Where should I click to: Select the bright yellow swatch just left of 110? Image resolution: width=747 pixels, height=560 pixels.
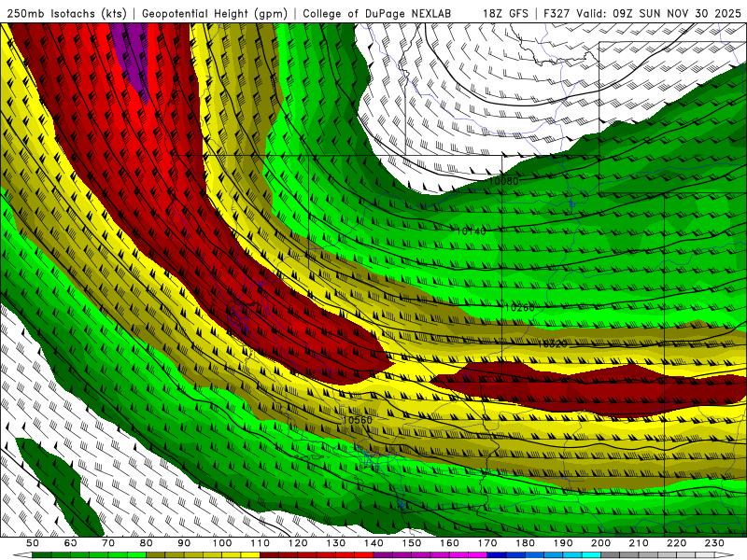point(250,555)
